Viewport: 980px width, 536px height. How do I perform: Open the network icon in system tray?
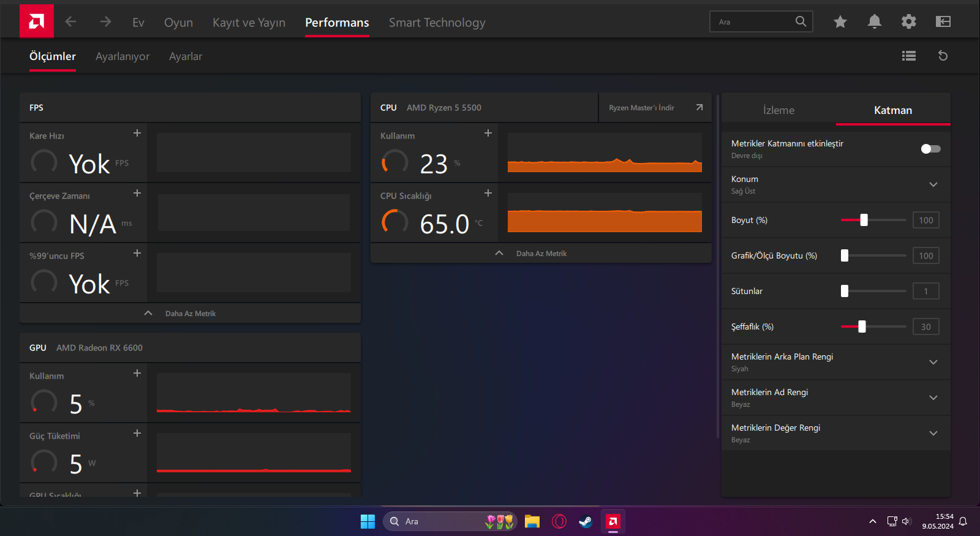pos(892,521)
